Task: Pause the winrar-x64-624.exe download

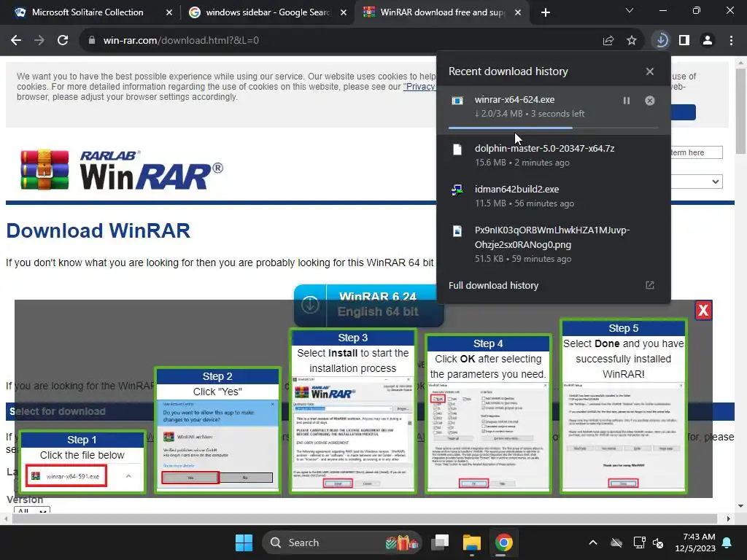Action: click(627, 101)
